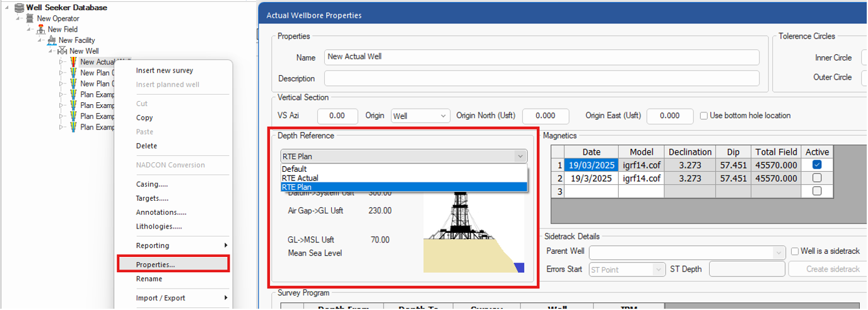Click the New Operator icon in tree
Viewport: 868px width, 310px height.
point(30,18)
